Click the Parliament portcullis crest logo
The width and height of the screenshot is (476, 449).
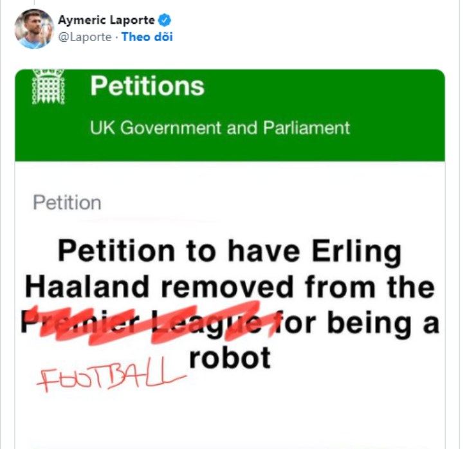pos(49,87)
